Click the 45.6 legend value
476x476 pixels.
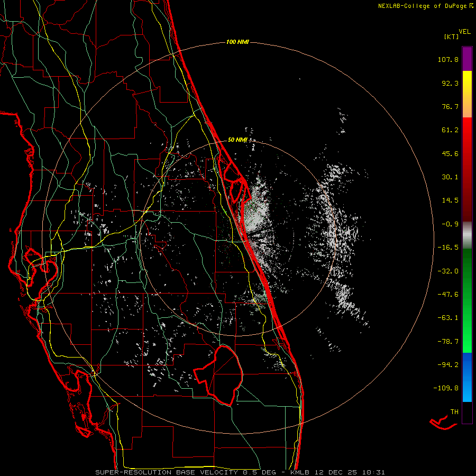[x=450, y=153]
